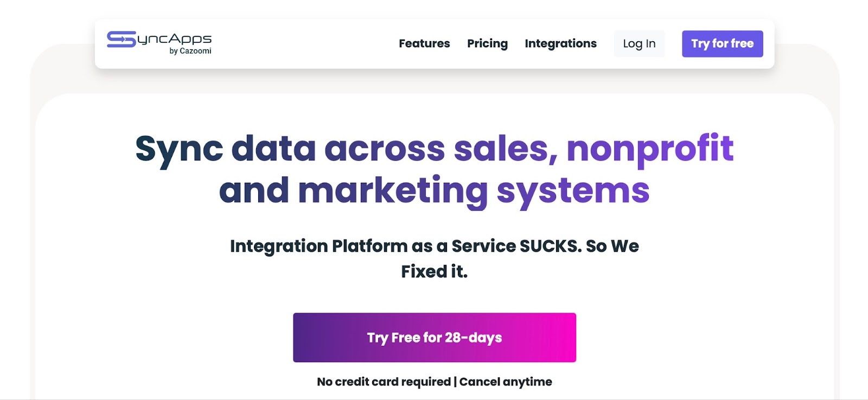Open the Features menu item
This screenshot has height=400, width=868.
(x=424, y=43)
